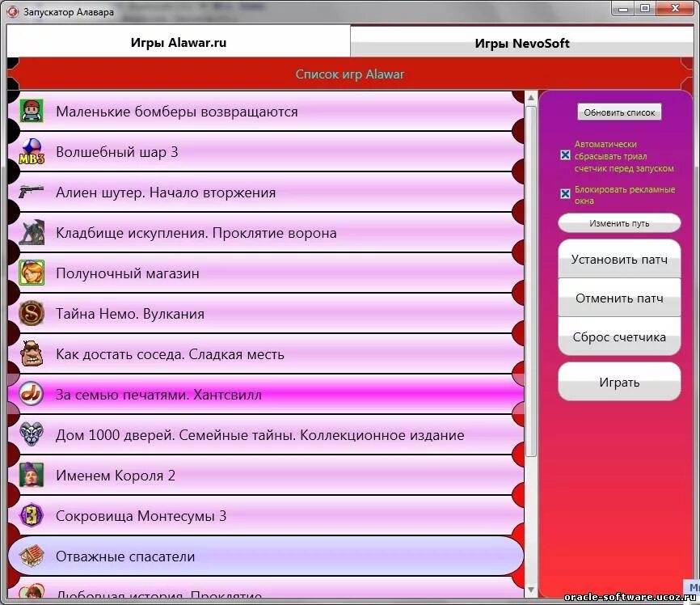Select Дом 1000 дверей. Семейные тайны
The width and height of the screenshot is (700, 605).
pyautogui.click(x=266, y=434)
